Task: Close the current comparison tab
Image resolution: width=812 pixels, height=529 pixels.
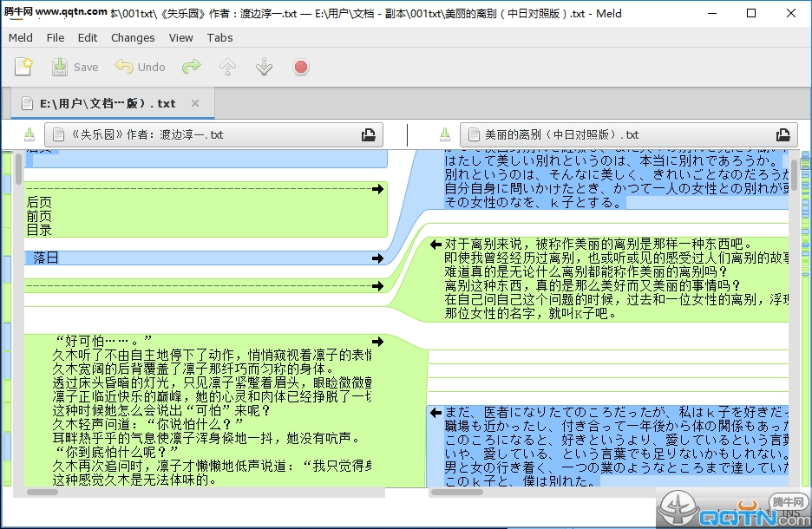Action: pyautogui.click(x=195, y=102)
